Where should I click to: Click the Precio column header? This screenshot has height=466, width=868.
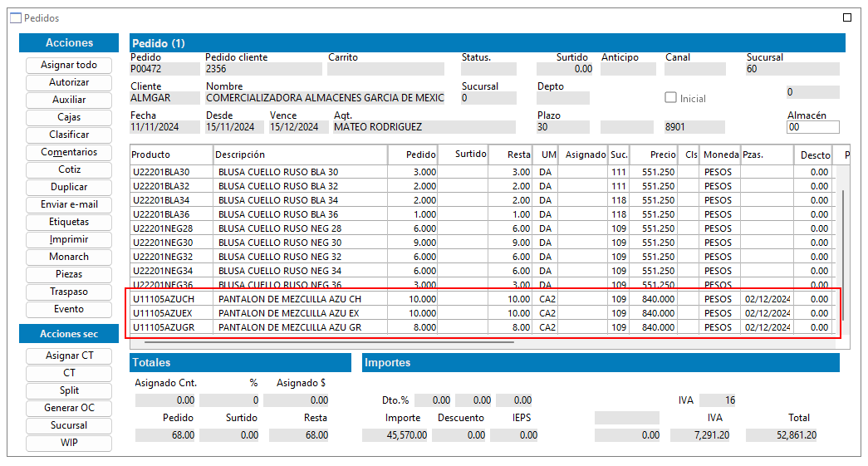654,155
